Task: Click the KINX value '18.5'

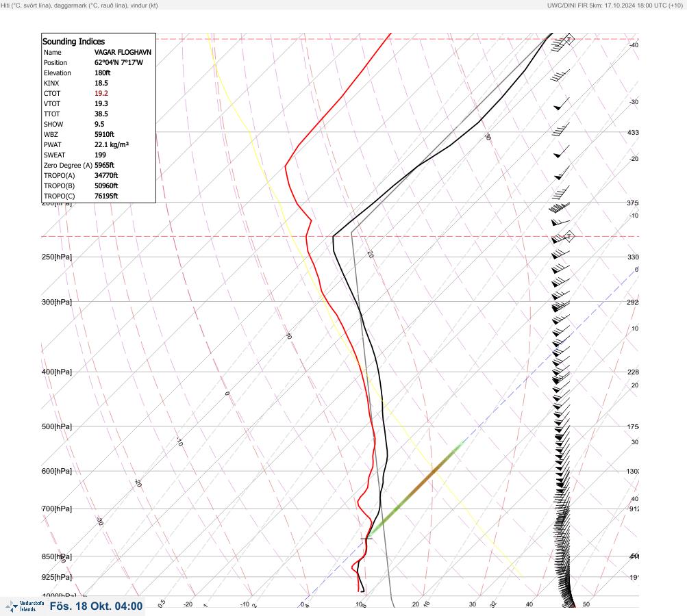Action: 101,84
